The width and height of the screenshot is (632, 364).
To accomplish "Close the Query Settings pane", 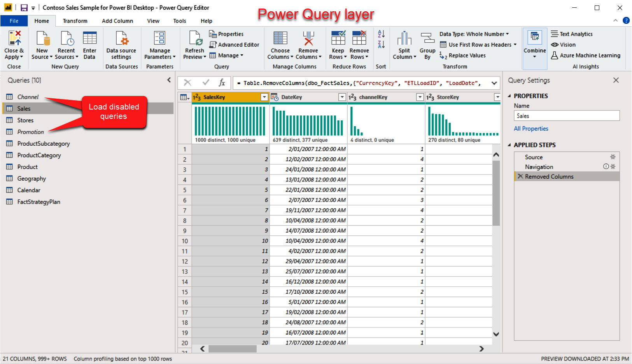I will (x=616, y=80).
